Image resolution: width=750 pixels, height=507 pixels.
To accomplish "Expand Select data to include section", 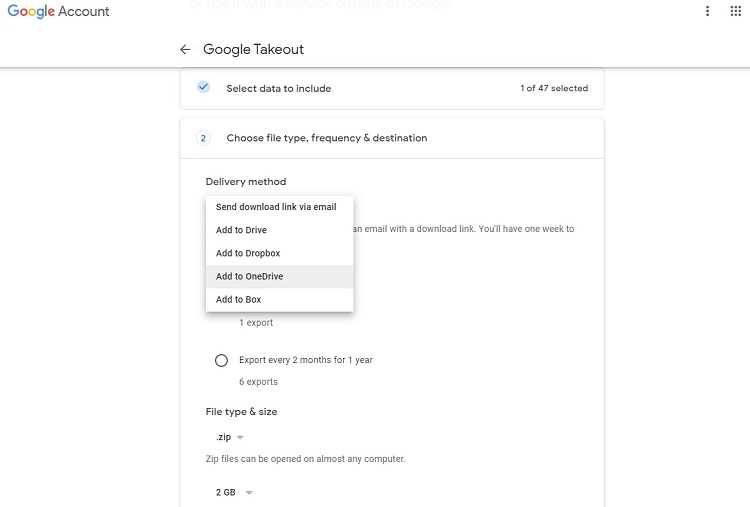I will pos(392,88).
